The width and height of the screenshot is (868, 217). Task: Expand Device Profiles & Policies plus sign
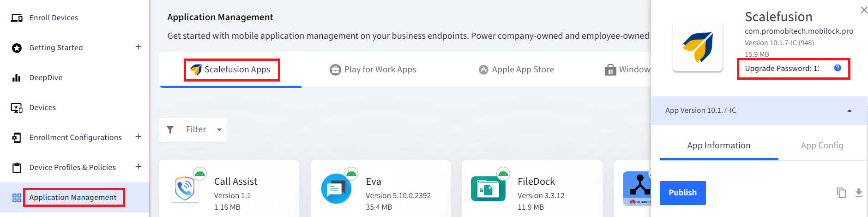click(x=139, y=166)
